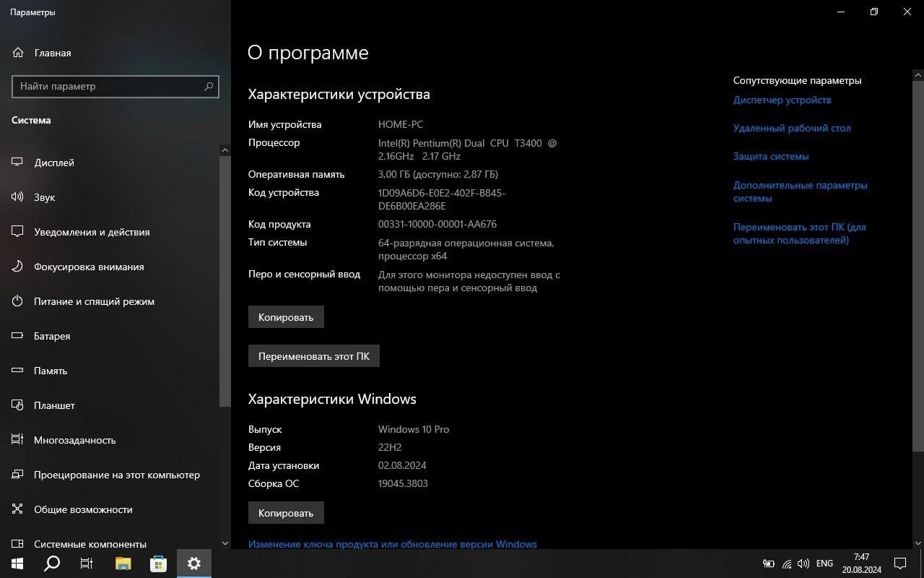Open Общие возможности settings

coord(110,509)
